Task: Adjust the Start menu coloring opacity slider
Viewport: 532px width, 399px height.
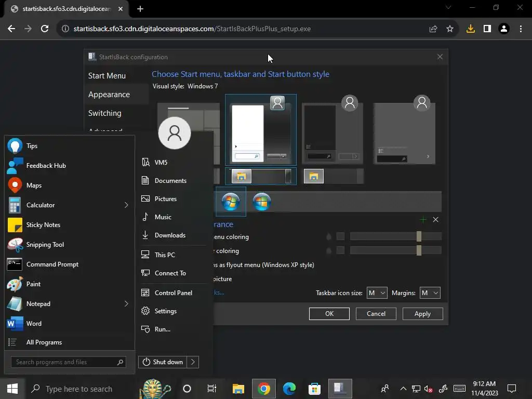Action: click(x=395, y=236)
